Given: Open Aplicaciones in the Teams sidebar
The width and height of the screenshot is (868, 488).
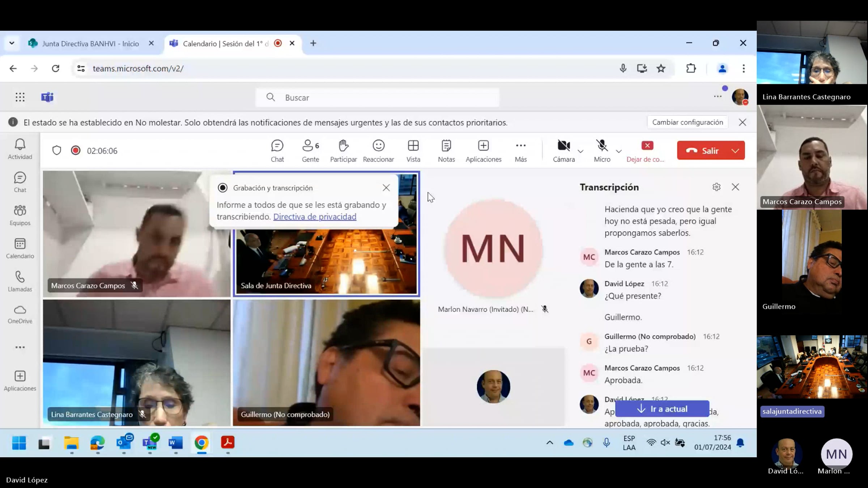Looking at the screenshot, I should point(20,381).
